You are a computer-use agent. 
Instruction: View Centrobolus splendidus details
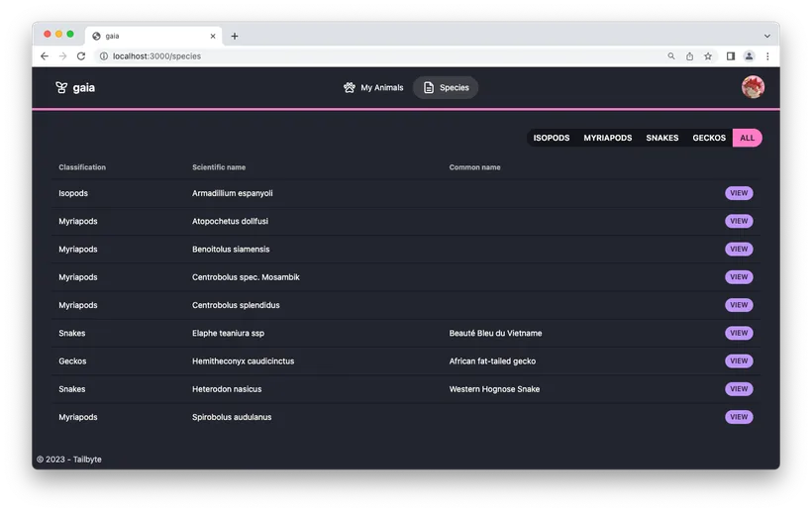coord(739,305)
